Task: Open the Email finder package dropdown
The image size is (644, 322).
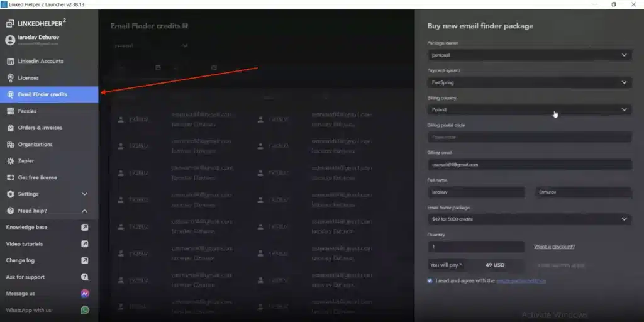Action: (530, 219)
